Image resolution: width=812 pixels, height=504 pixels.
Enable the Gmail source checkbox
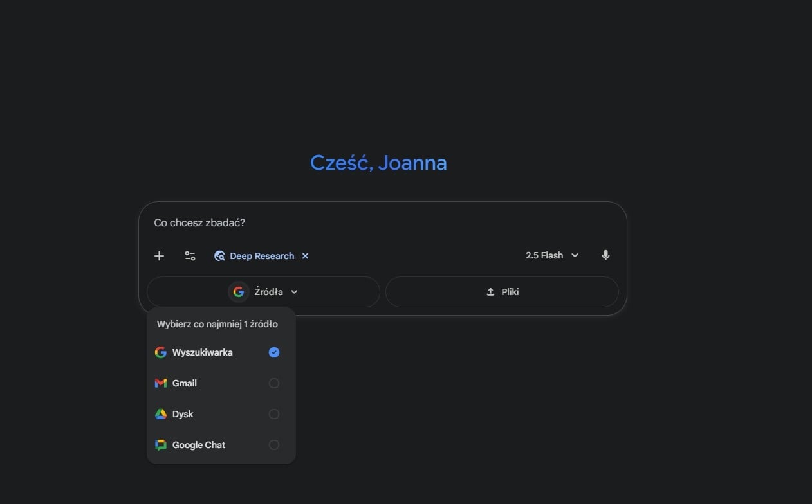(x=274, y=383)
